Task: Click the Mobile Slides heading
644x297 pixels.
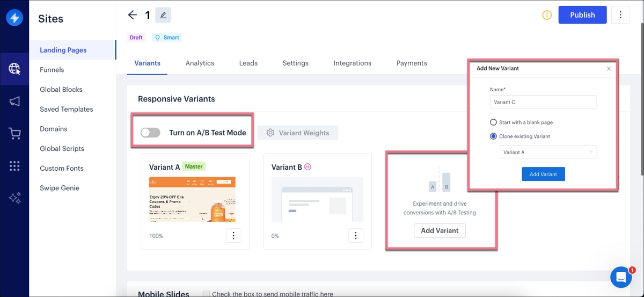Action: 164,294
